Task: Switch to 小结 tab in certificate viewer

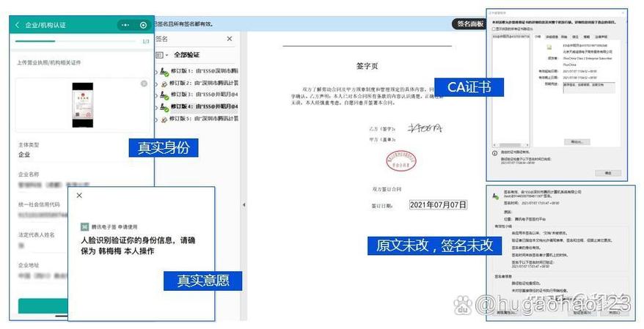Action: [x=538, y=37]
